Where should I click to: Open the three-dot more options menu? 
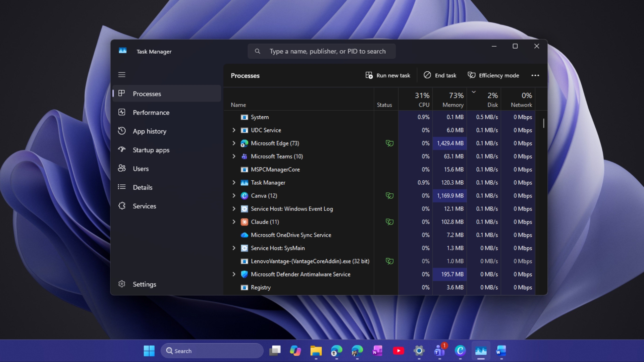[535, 75]
